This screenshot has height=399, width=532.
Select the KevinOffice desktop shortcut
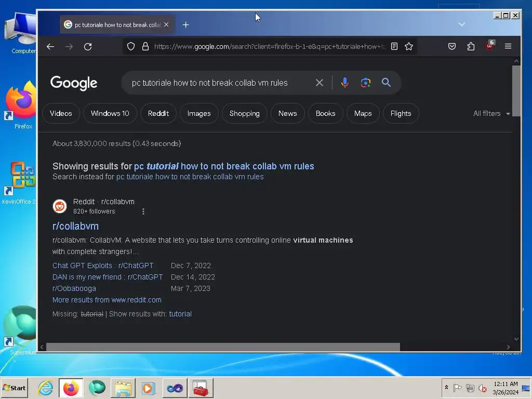[x=19, y=183]
